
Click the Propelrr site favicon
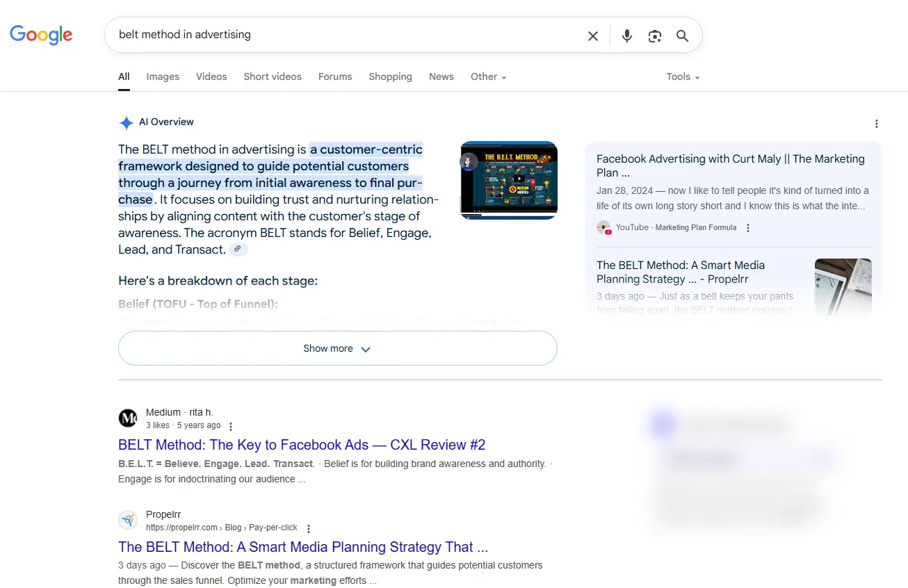point(128,521)
